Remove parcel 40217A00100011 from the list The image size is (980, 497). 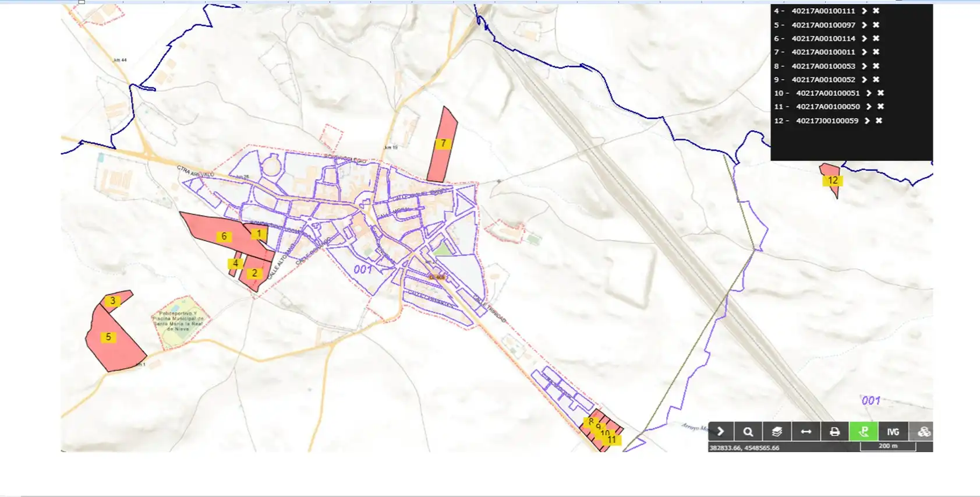coord(876,52)
